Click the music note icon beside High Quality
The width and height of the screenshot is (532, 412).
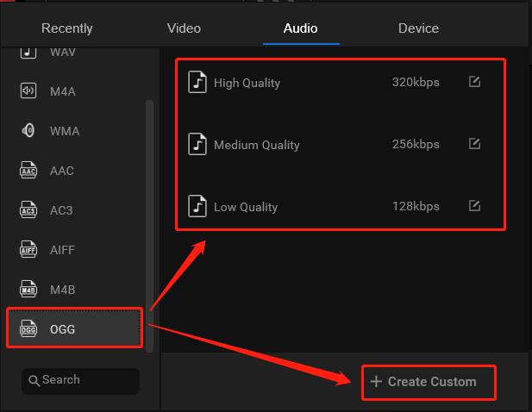[x=197, y=82]
